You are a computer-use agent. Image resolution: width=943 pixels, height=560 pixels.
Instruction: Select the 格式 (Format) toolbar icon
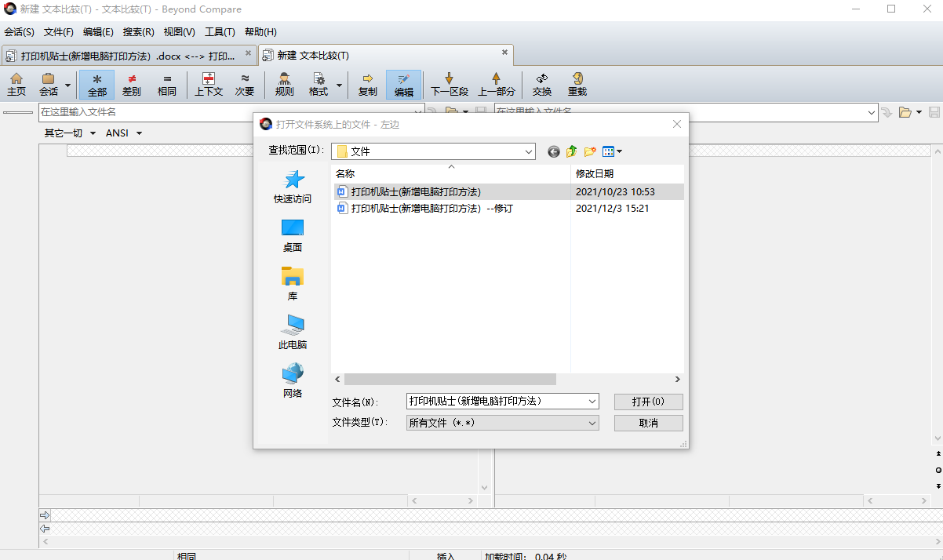click(x=319, y=84)
